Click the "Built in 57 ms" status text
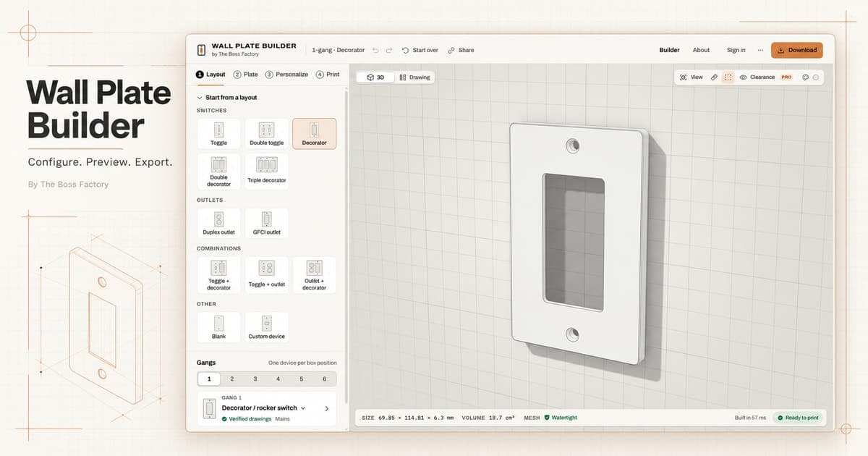The image size is (868, 456). [749, 418]
